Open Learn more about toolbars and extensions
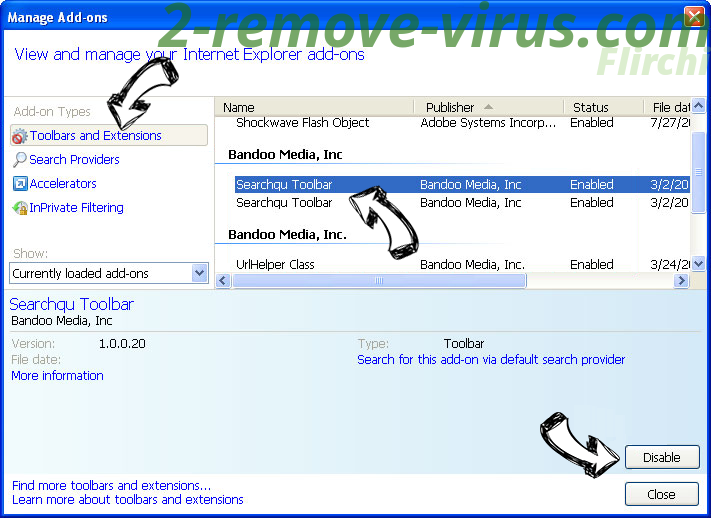The image size is (711, 518). tap(128, 499)
